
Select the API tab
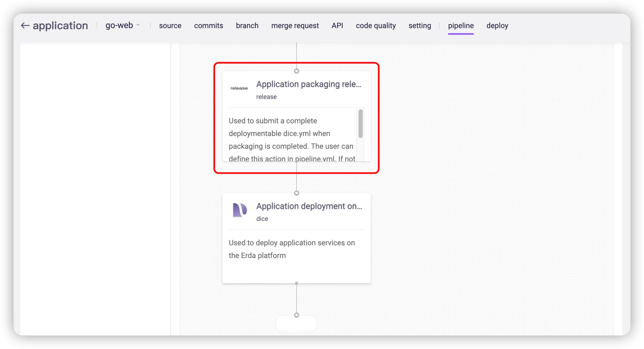click(x=337, y=26)
